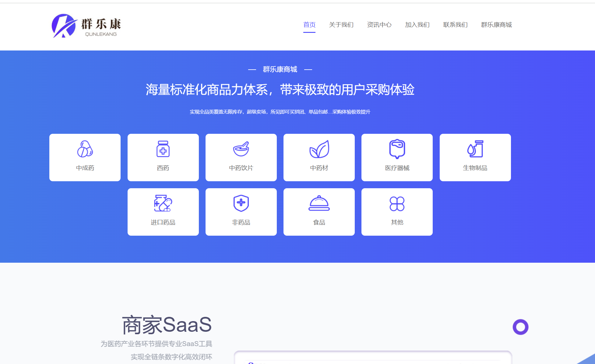The width and height of the screenshot is (595, 364).
Task: Open the 生物制品 card label
Action: 475,168
